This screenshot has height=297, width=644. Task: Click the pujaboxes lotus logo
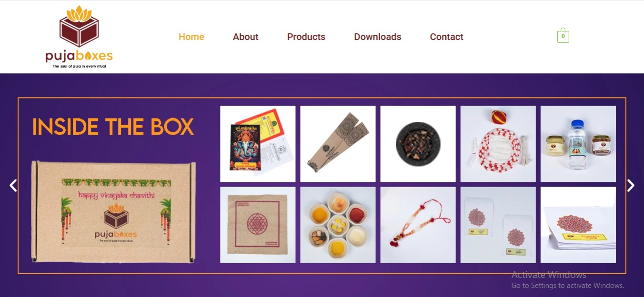(79, 37)
